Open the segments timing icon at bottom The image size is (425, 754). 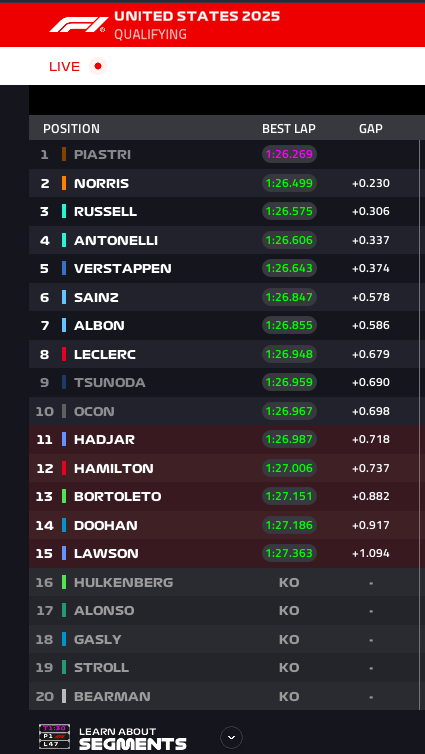tap(54, 737)
